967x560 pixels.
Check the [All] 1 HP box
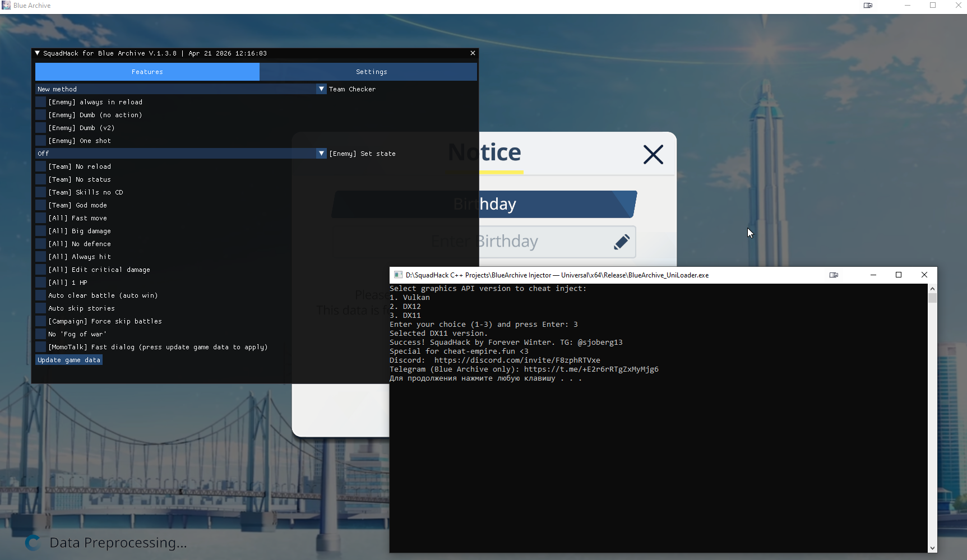pyautogui.click(x=40, y=283)
